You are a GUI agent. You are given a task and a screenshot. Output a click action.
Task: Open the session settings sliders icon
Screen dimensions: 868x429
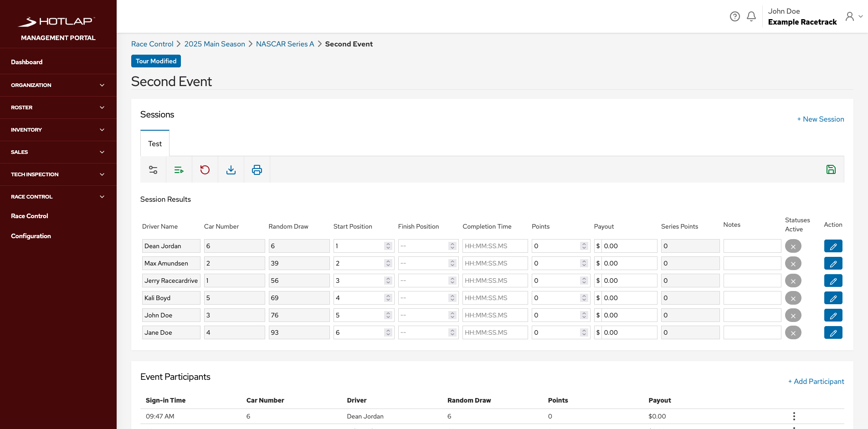[153, 169]
